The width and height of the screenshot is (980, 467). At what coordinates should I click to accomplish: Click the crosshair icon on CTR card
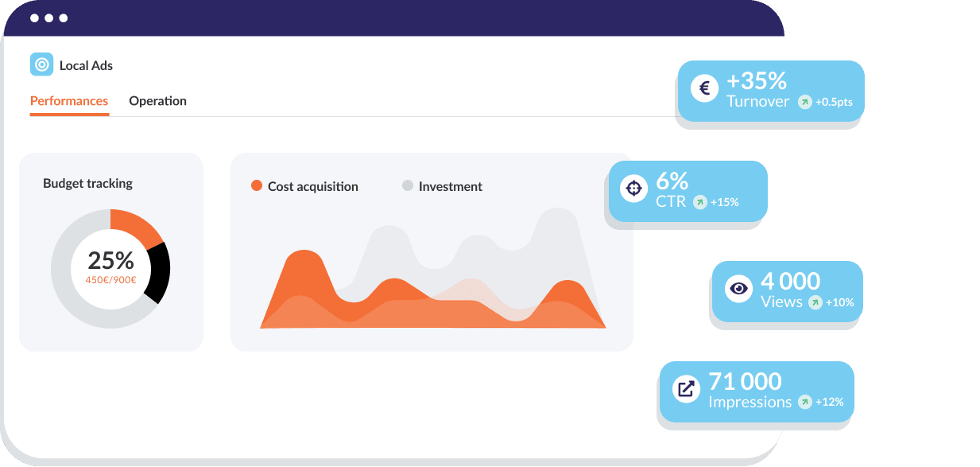pyautogui.click(x=633, y=189)
